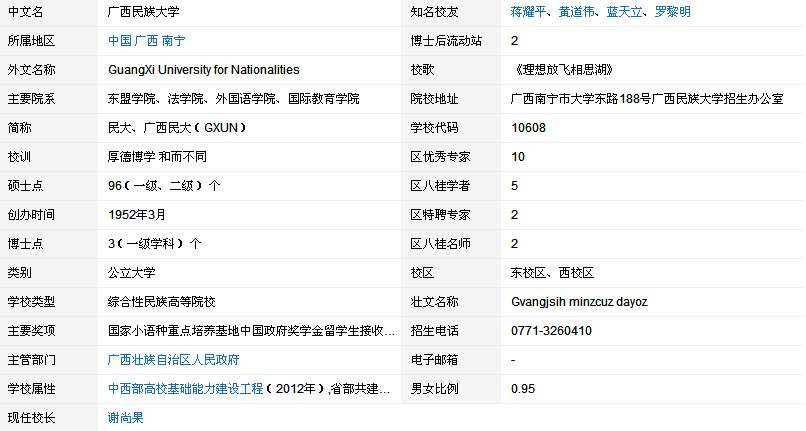This screenshot has height=431, width=806.
Task: Click the 区八桂学者 value 5
Action: point(514,186)
